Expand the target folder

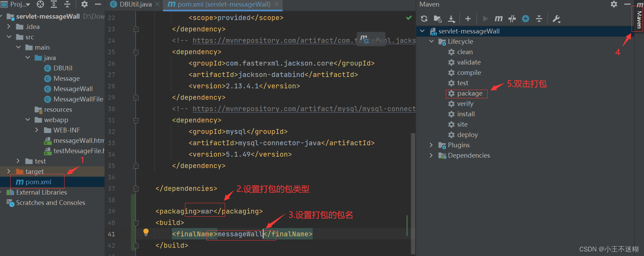(9, 171)
